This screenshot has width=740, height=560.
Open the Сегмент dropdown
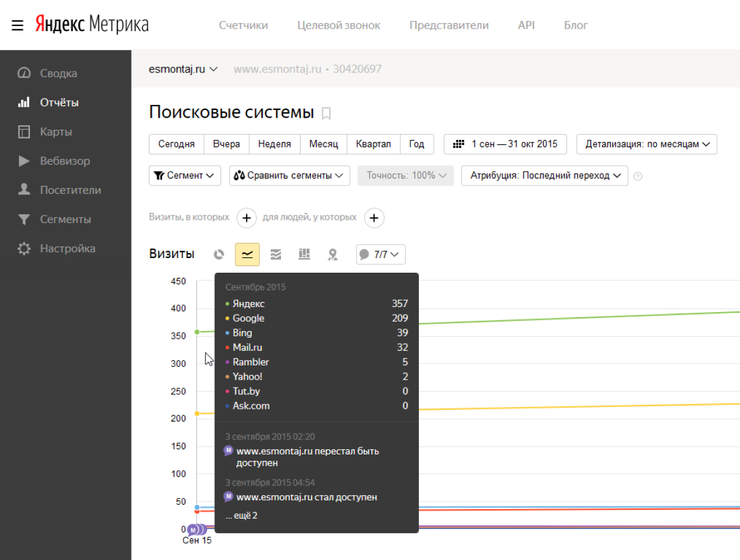click(x=184, y=175)
